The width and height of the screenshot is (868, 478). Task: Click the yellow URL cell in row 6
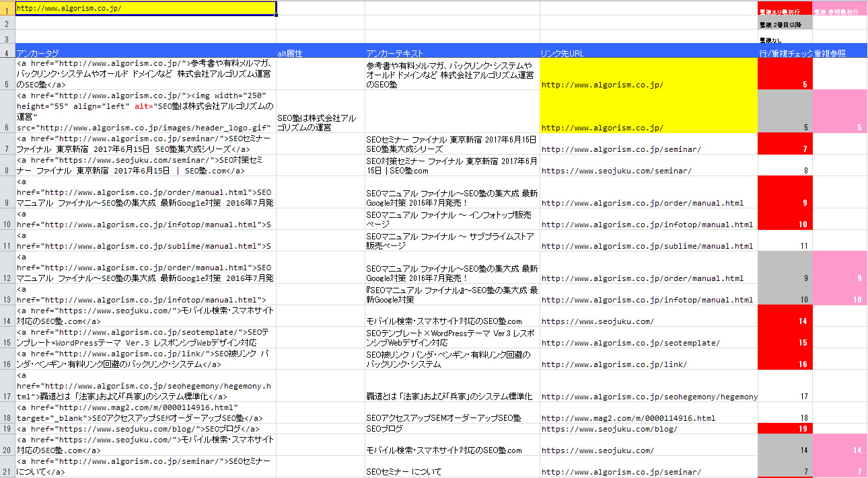click(649, 112)
